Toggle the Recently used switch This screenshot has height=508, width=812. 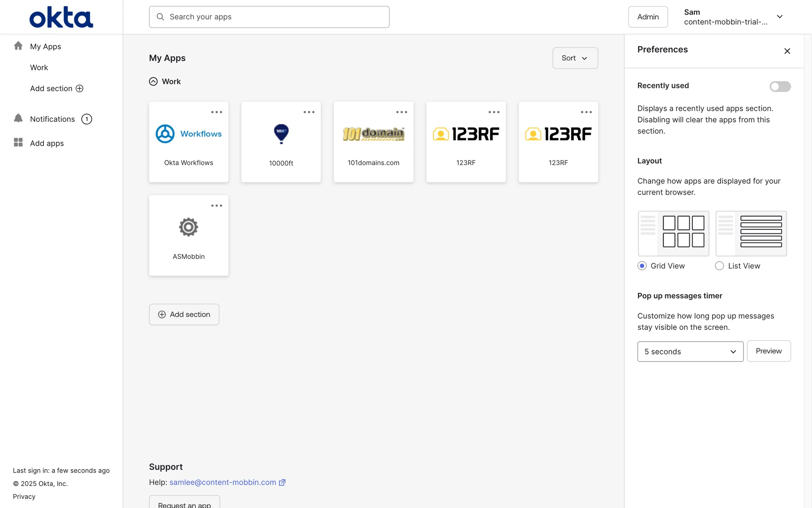click(780, 86)
